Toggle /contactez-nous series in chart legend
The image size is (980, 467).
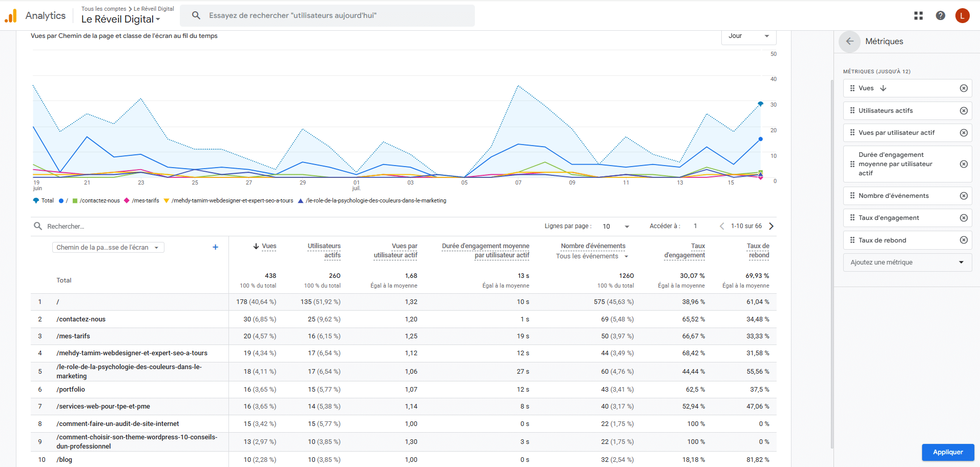coord(96,200)
